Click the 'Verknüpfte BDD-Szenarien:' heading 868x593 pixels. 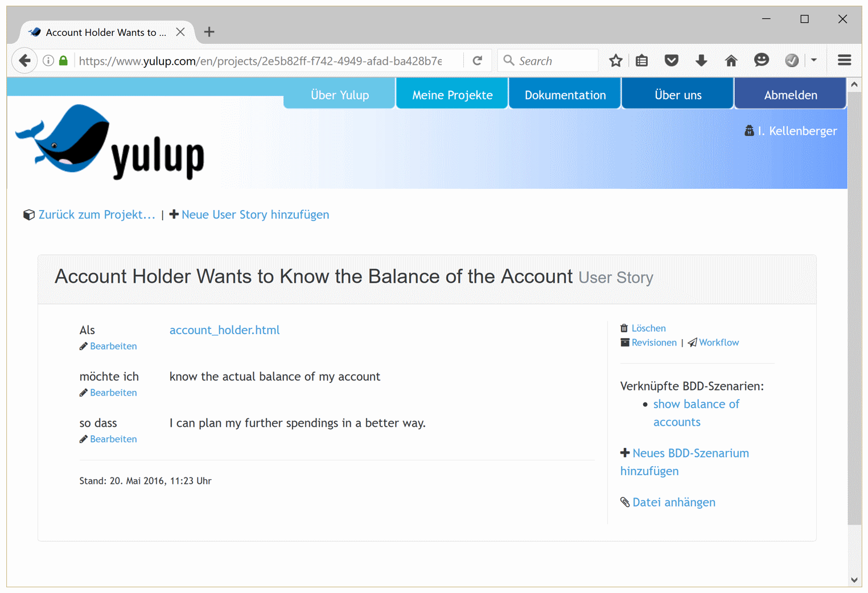pyautogui.click(x=692, y=386)
